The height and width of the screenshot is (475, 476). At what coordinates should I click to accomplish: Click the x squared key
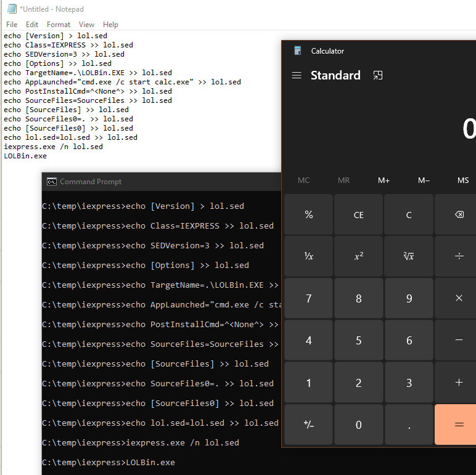[x=358, y=256]
